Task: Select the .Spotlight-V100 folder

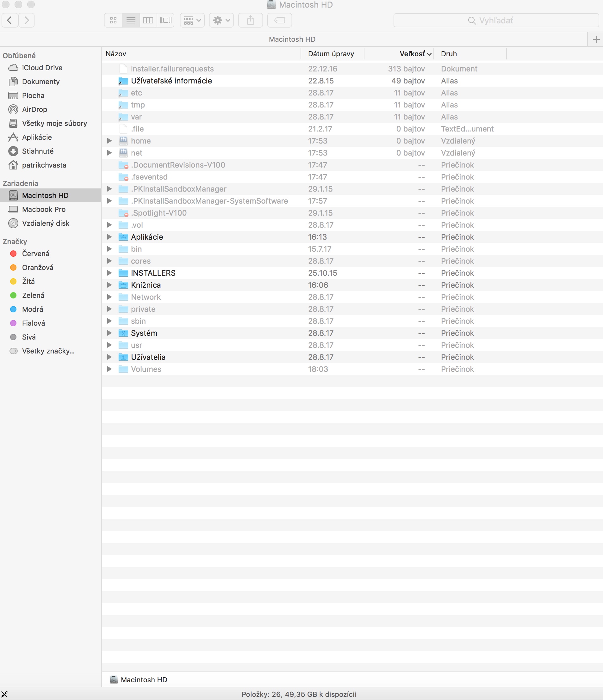Action: 352,213
